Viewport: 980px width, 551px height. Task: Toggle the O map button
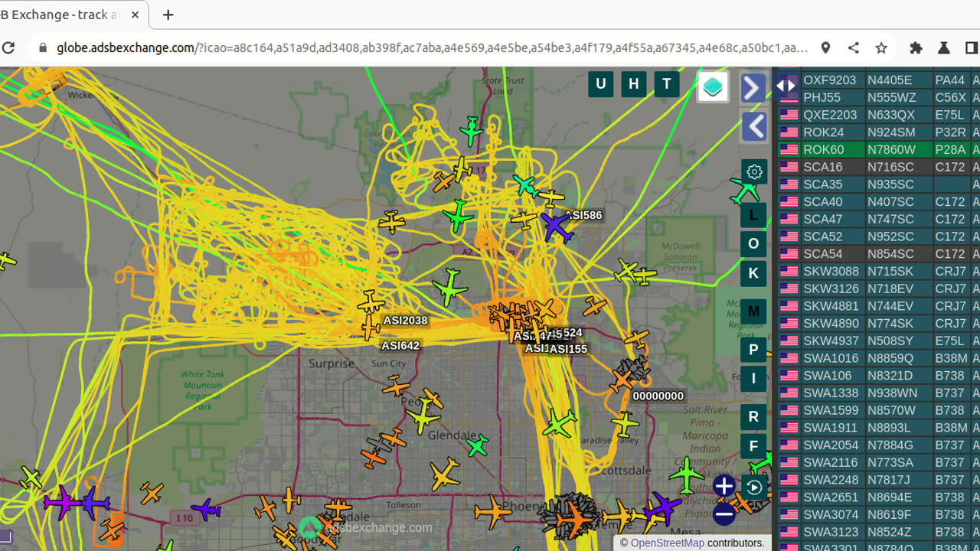pos(753,244)
